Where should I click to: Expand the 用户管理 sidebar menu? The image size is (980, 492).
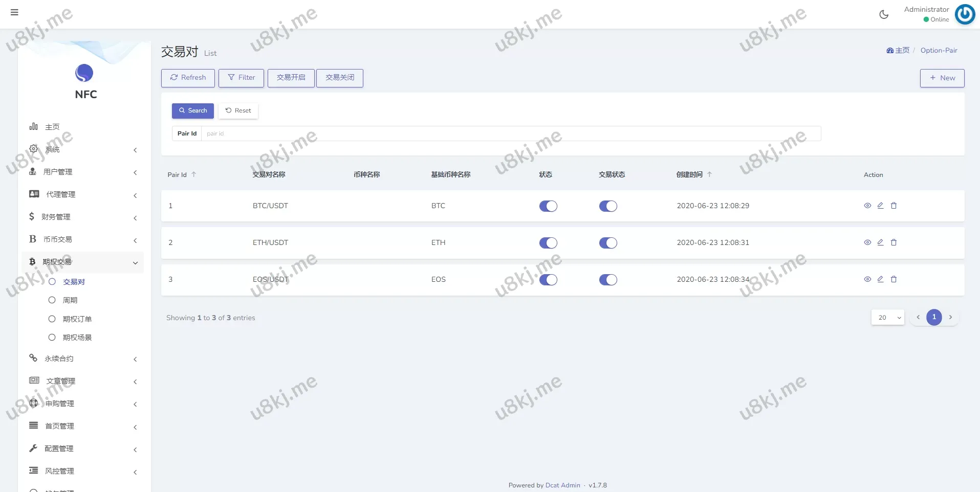82,172
